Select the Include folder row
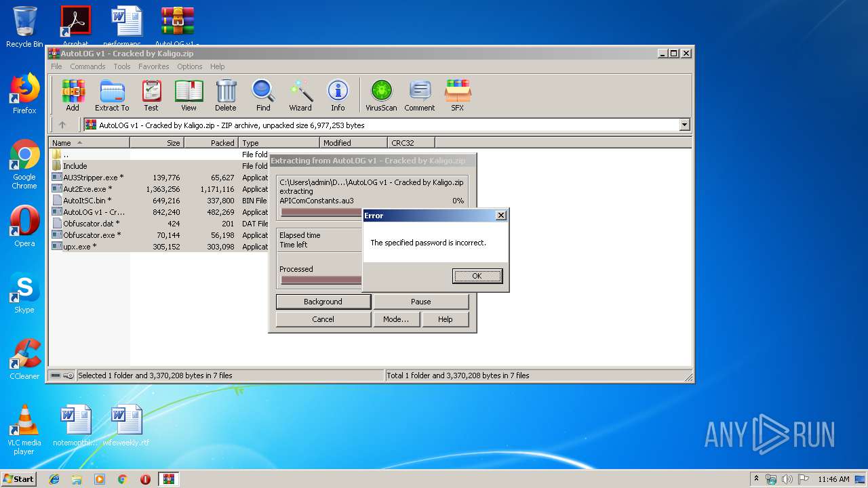 159,166
